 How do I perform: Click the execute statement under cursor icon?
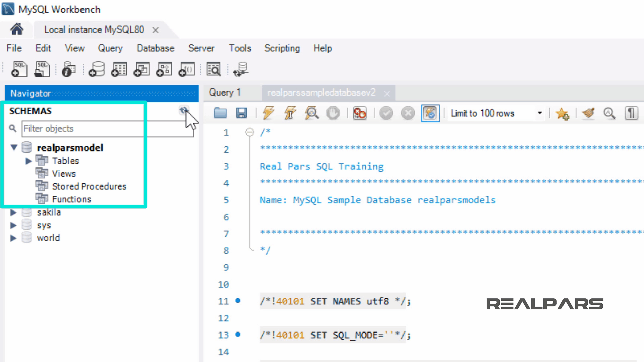[290, 113]
